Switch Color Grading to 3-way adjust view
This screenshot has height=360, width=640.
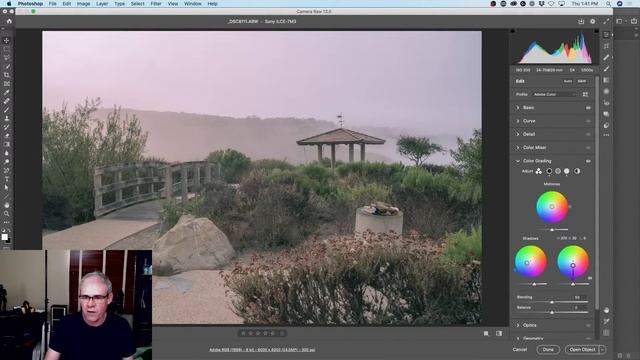pyautogui.click(x=539, y=171)
